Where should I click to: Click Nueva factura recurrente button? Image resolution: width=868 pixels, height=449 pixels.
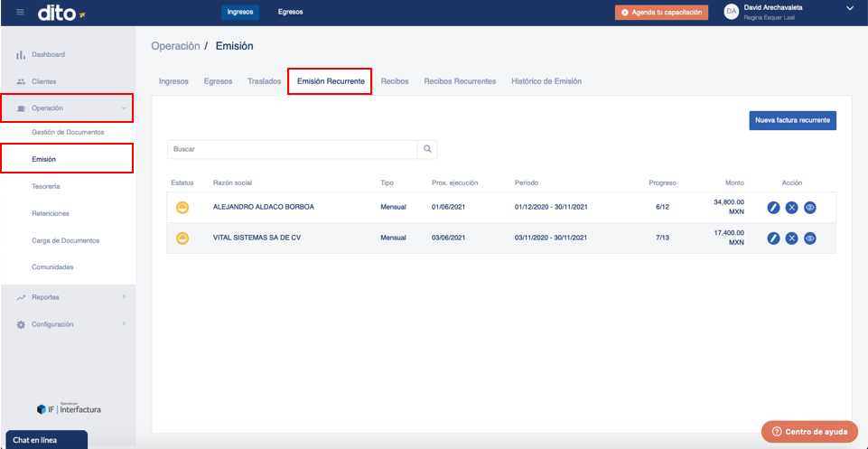[x=793, y=121]
